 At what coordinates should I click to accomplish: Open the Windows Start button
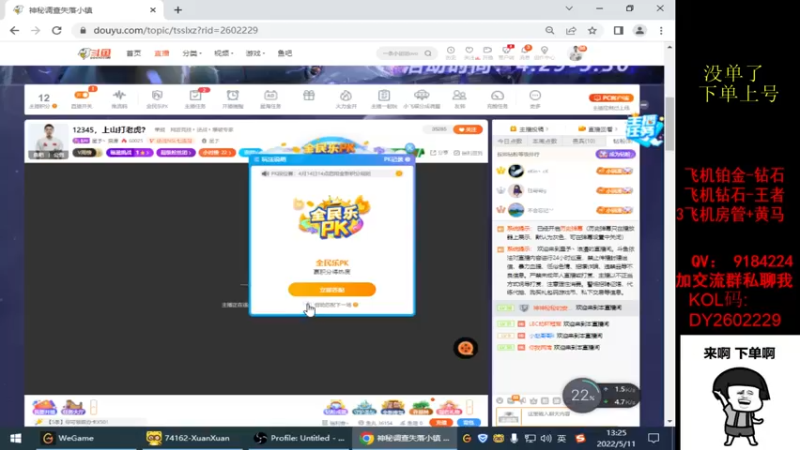click(x=15, y=438)
